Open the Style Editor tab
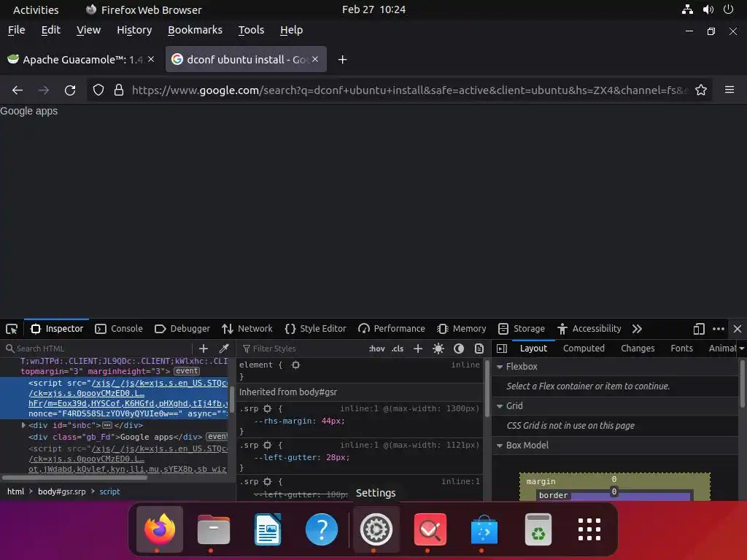747x560 pixels. click(315, 329)
